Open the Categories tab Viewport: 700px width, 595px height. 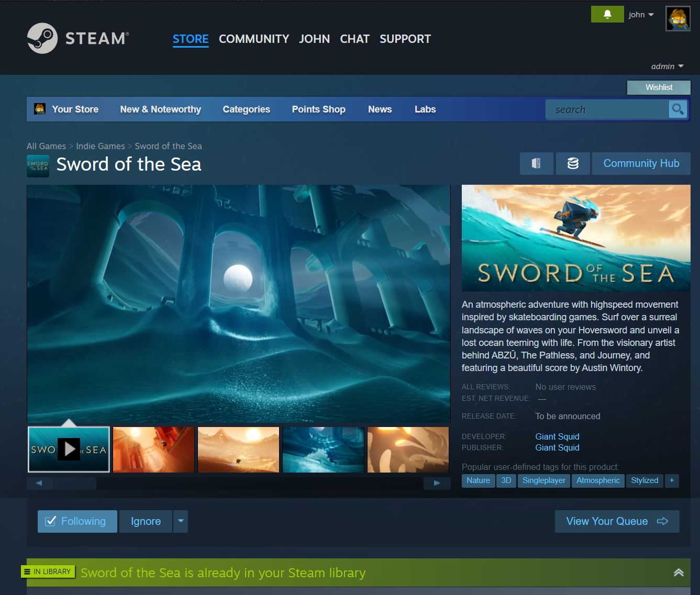247,109
